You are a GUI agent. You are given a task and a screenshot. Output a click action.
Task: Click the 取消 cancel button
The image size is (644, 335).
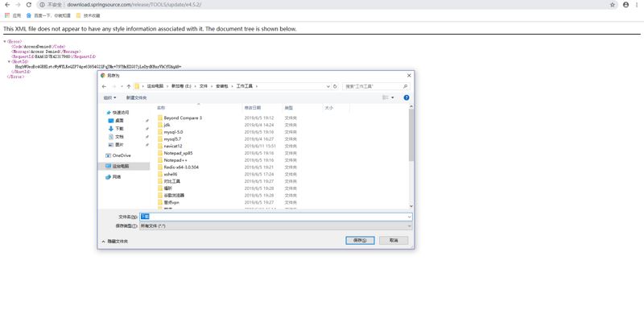coord(394,241)
